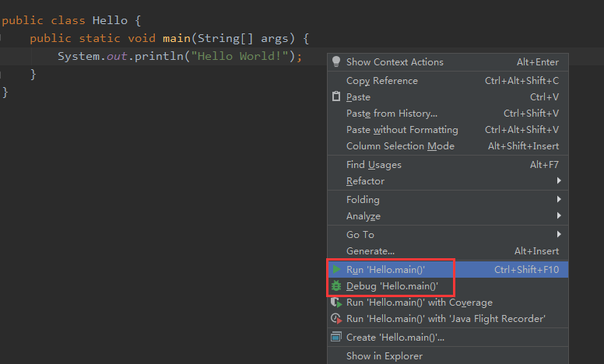The height and width of the screenshot is (364, 604).
Task: Click the lightbulb icon beside Show Context Actions
Action: click(336, 61)
